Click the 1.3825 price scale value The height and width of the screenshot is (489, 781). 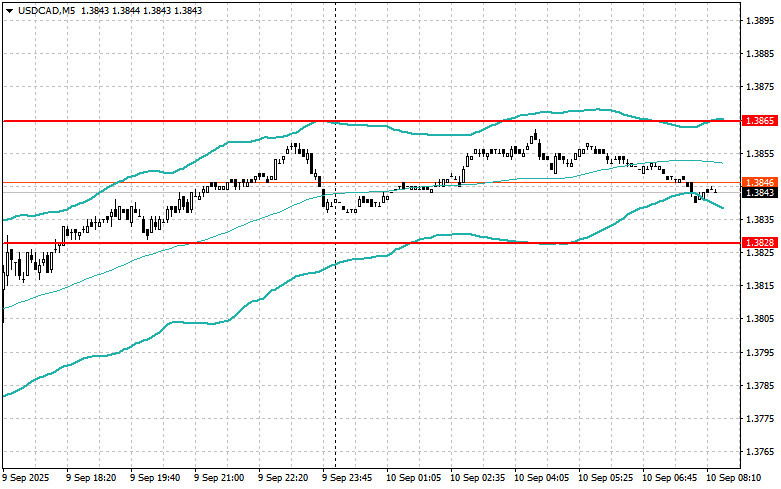(761, 252)
